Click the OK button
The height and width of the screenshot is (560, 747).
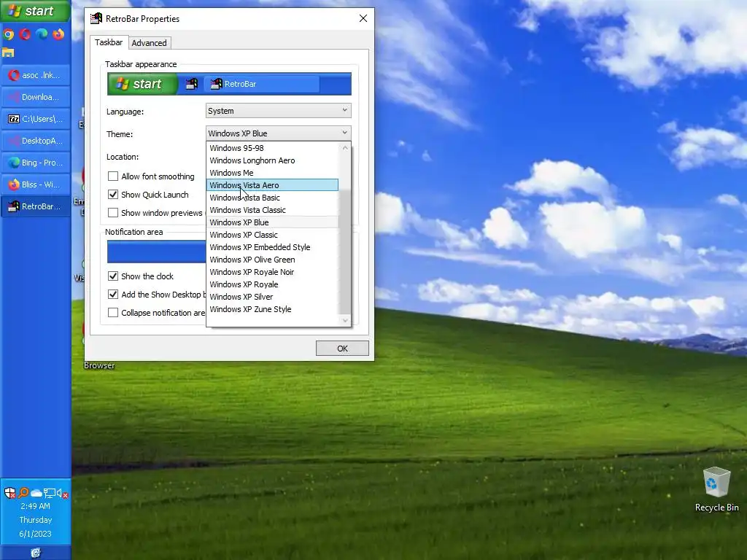[x=342, y=349]
